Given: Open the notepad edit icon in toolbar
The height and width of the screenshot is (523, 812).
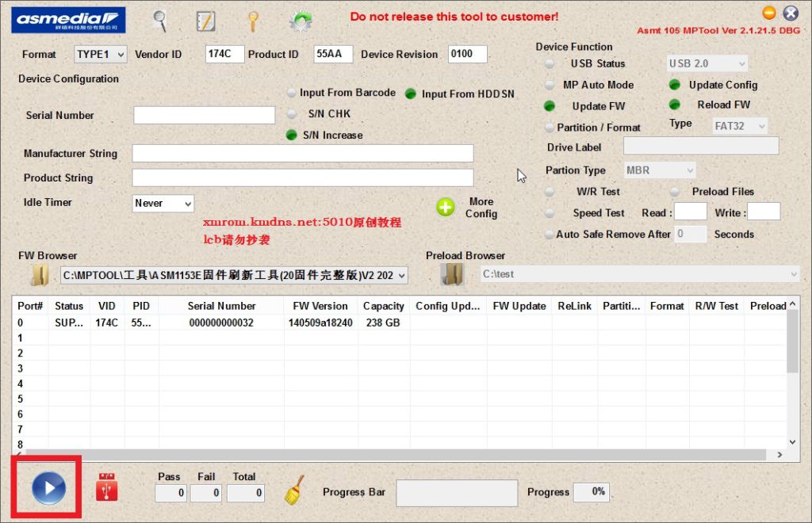Looking at the screenshot, I should pos(205,21).
